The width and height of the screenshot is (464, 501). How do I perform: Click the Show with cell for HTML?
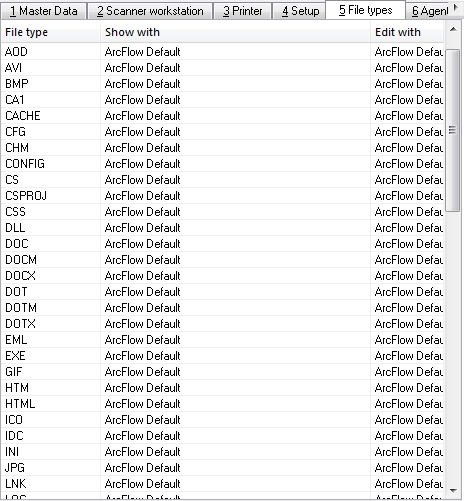click(x=235, y=404)
